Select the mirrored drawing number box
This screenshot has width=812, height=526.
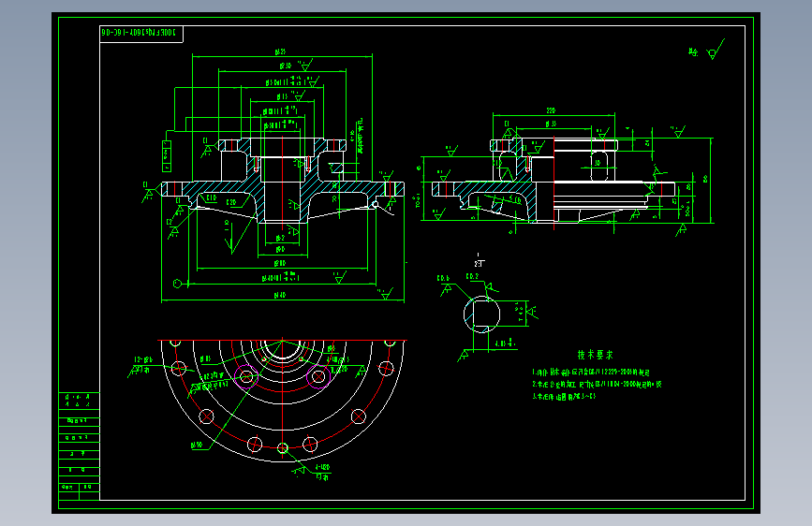click(x=140, y=33)
